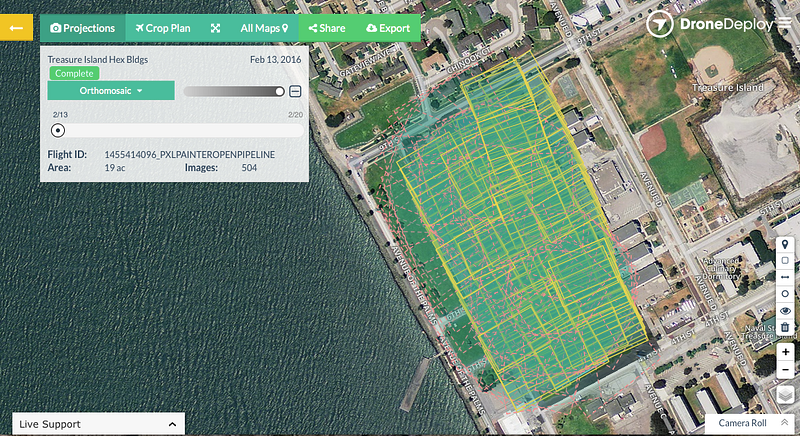800x436 pixels.
Task: Select the circle annotation tool
Action: [785, 294]
